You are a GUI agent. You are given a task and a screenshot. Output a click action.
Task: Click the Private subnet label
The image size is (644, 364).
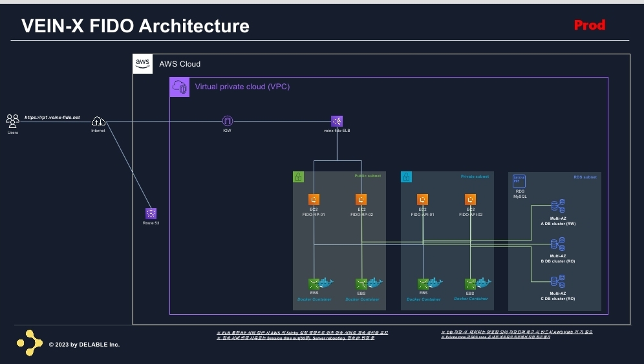tap(475, 177)
